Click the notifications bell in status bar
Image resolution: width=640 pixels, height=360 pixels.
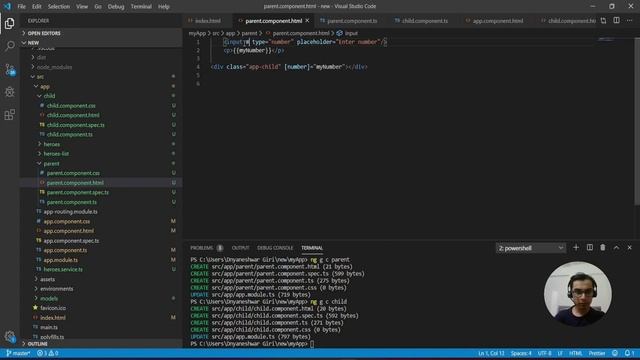pos(629,353)
